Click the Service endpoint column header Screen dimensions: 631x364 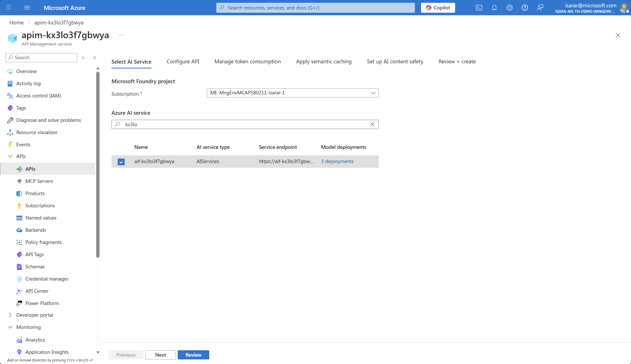click(x=278, y=147)
